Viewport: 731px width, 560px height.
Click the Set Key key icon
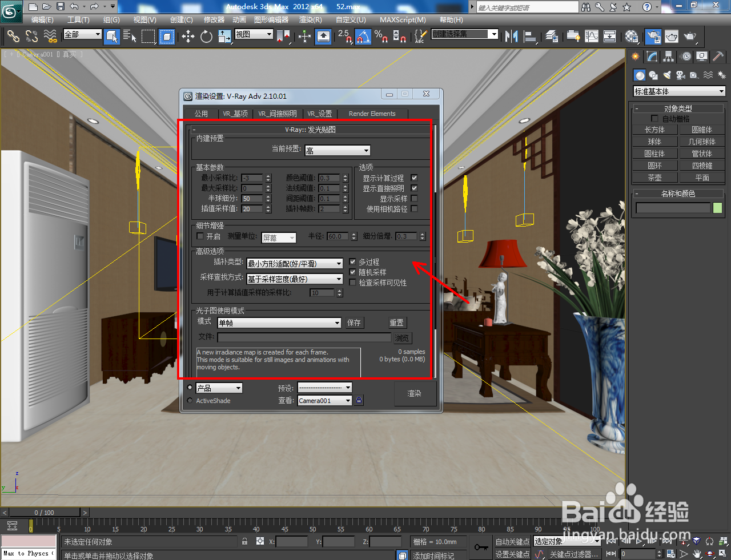pos(481,547)
